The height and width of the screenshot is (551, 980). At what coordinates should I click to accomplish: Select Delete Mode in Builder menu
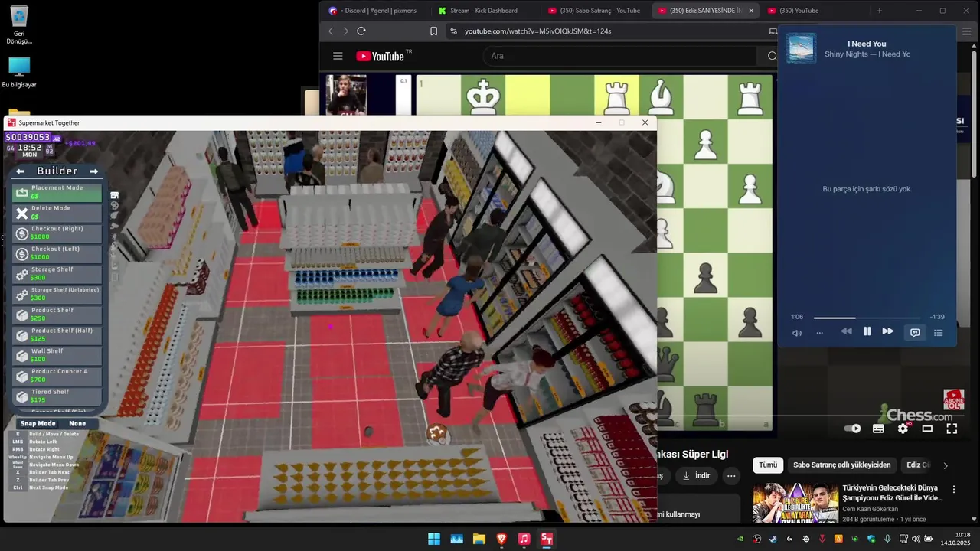pyautogui.click(x=57, y=213)
